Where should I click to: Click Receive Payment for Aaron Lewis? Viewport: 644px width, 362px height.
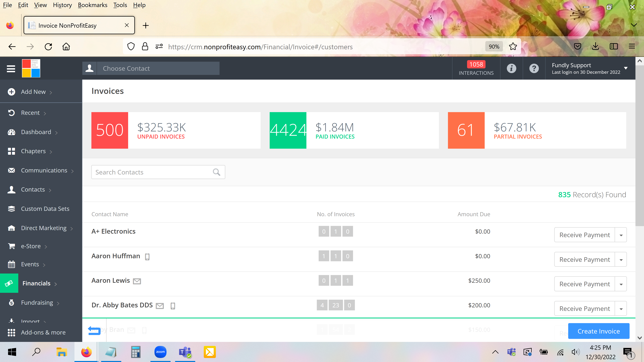pyautogui.click(x=584, y=284)
